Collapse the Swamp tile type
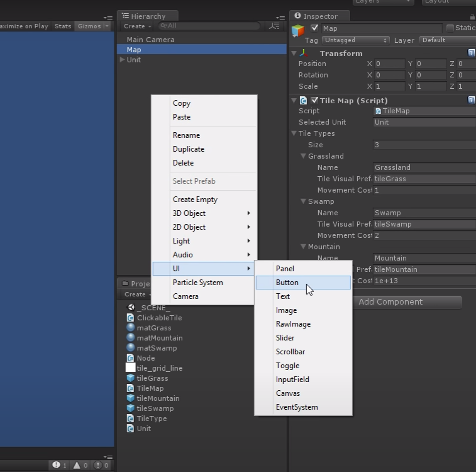Screen dimensions: 476x472 pyautogui.click(x=303, y=201)
